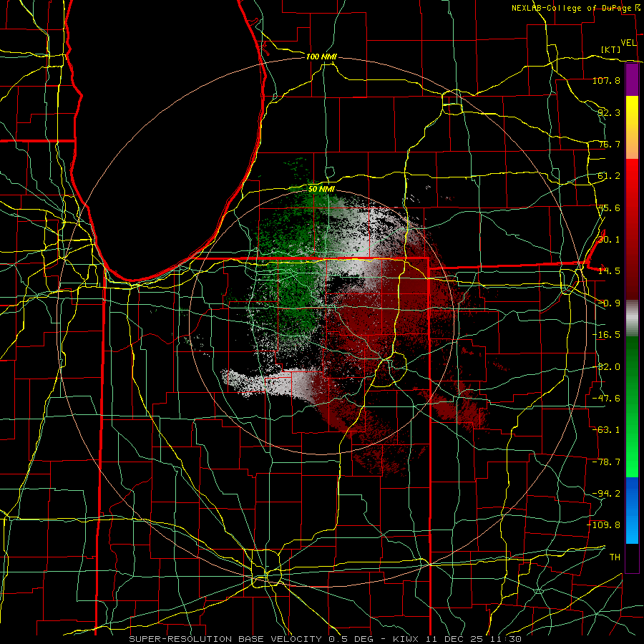Click the yellow-orange segment of the color bar
644x644 pixels.
pyautogui.click(x=632, y=127)
